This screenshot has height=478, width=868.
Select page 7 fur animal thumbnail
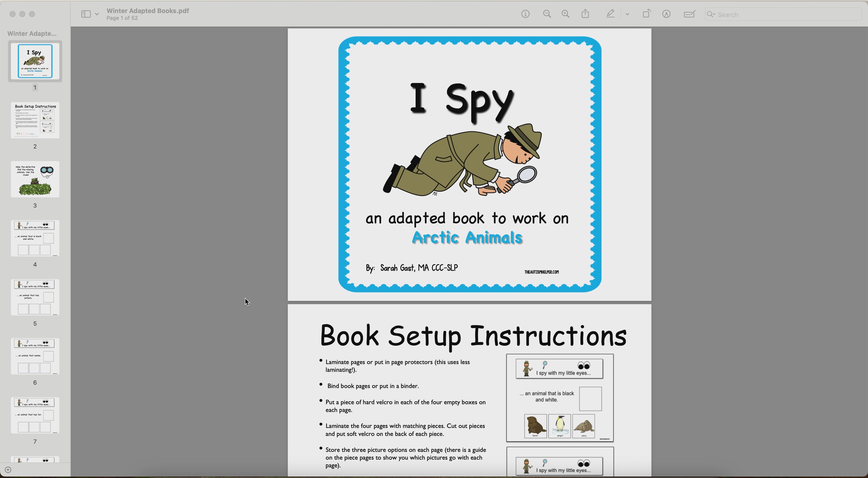(x=35, y=415)
